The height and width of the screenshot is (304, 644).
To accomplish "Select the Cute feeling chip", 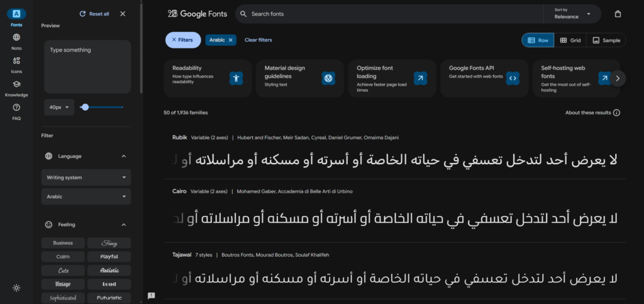I will [63, 270].
